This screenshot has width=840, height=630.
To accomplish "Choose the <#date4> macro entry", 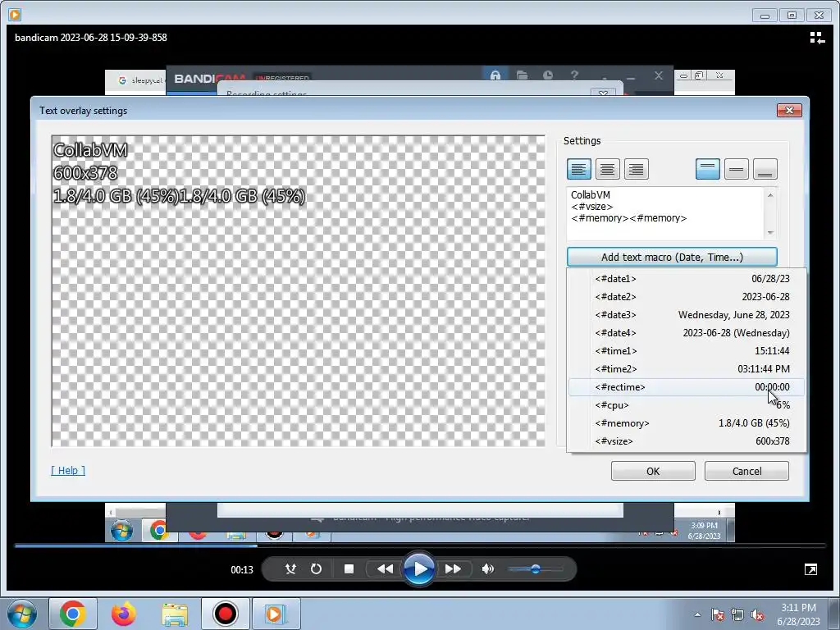I will (x=687, y=333).
